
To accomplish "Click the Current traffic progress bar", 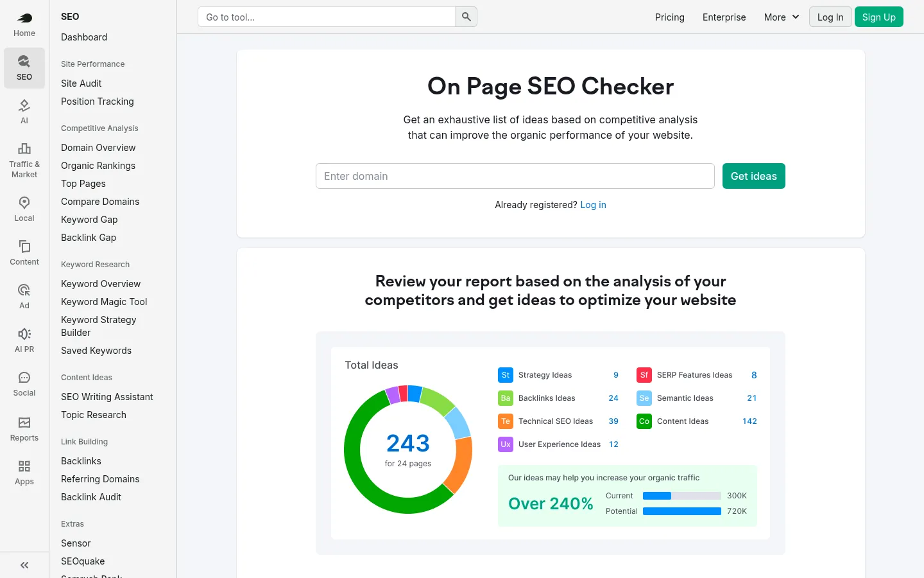I will pyautogui.click(x=682, y=496).
